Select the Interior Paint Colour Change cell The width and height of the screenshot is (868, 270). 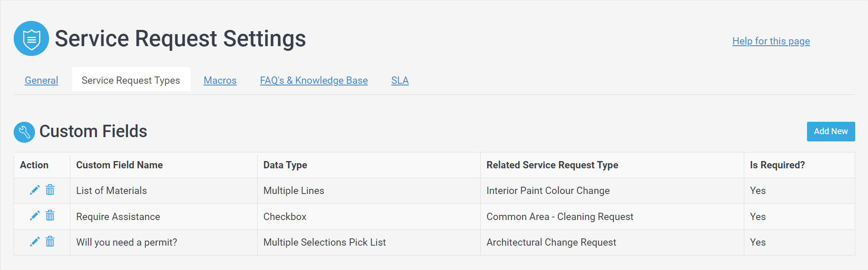[x=548, y=191]
